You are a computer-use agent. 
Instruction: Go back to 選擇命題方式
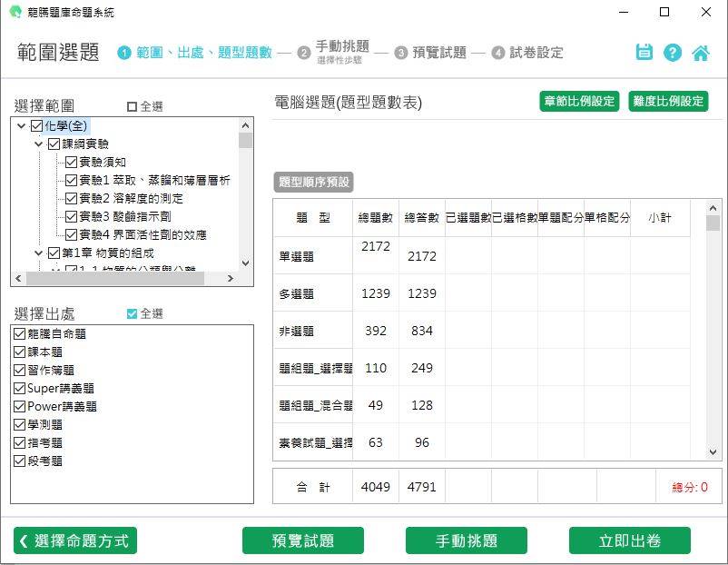75,540
